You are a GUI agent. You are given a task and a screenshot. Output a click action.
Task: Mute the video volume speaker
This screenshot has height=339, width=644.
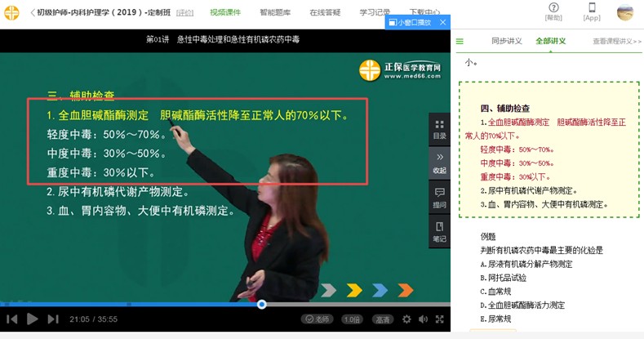(423, 319)
